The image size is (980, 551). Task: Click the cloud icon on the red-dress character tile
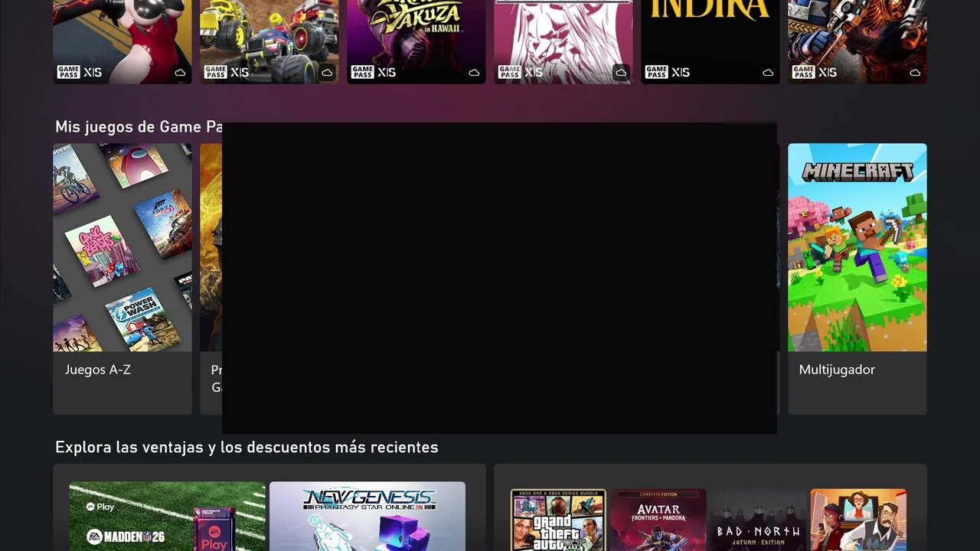(180, 73)
